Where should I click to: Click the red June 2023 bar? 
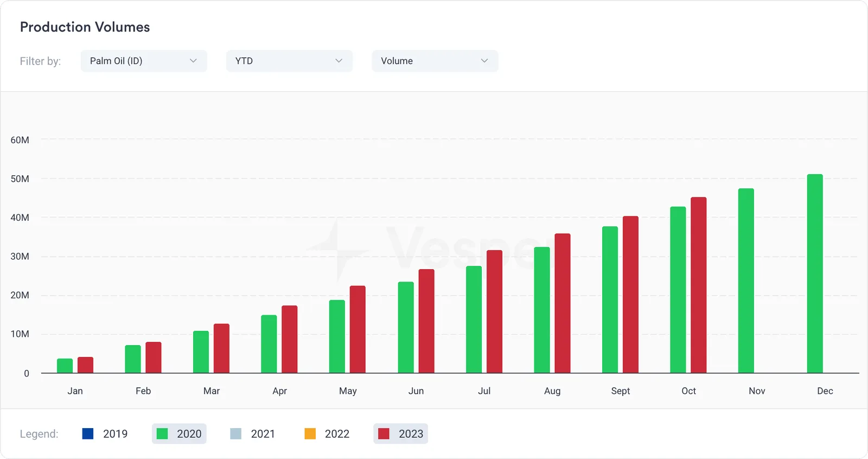tap(426, 321)
